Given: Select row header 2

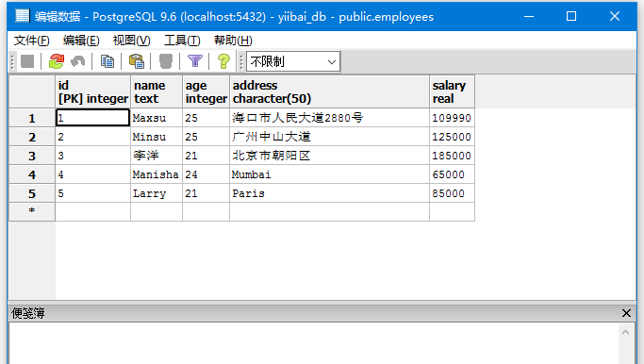Looking at the screenshot, I should pyautogui.click(x=32, y=137).
